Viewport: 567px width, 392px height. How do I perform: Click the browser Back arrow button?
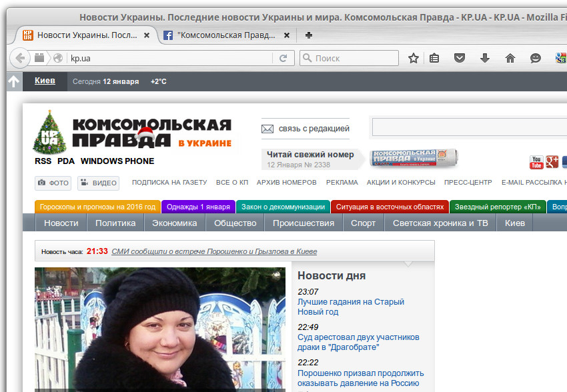pyautogui.click(x=20, y=58)
